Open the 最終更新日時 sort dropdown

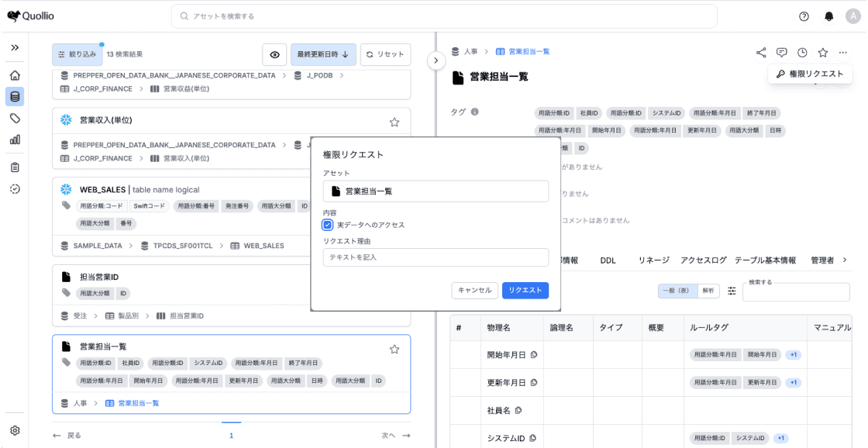click(x=323, y=54)
